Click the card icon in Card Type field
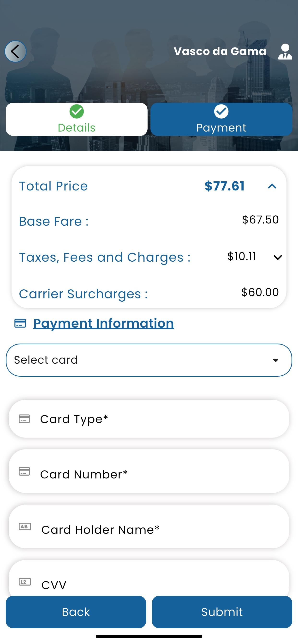Image resolution: width=298 pixels, height=644 pixels. (x=24, y=419)
